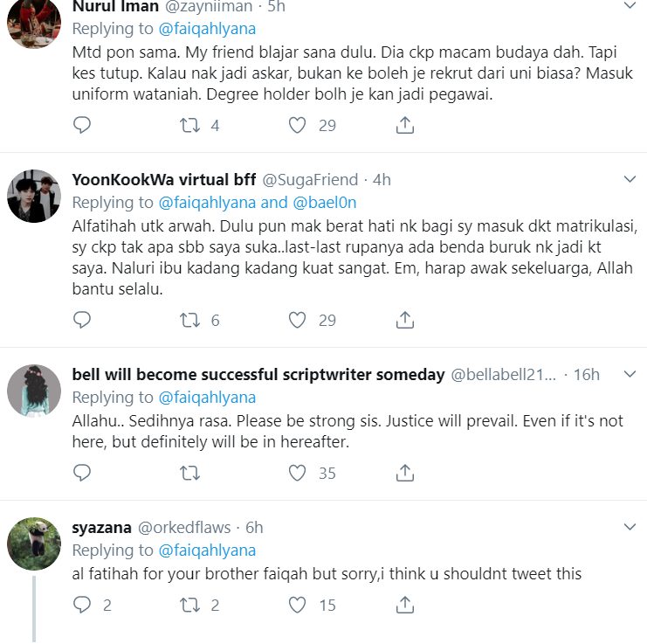Reply to syazana's tweet

tap(82, 604)
